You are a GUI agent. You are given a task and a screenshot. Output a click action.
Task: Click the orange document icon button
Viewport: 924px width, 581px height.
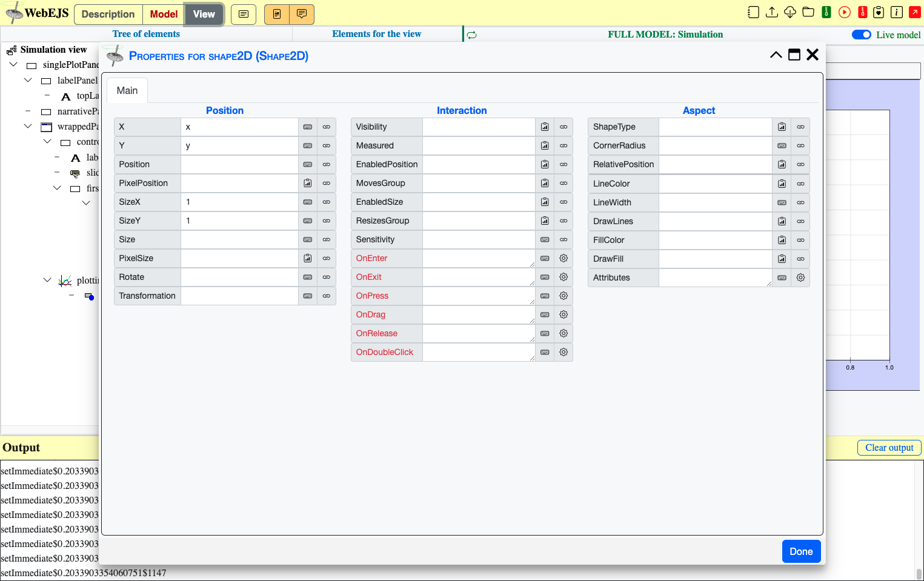point(277,14)
